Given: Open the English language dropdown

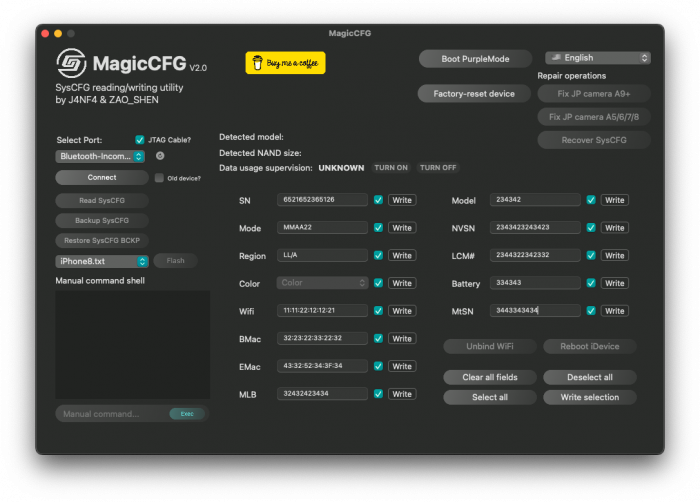Looking at the screenshot, I should pyautogui.click(x=598, y=58).
